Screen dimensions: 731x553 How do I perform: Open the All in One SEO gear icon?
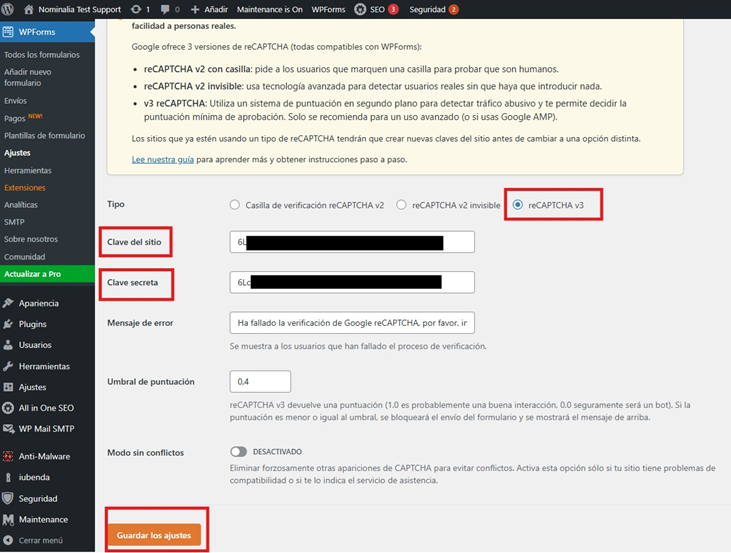click(8, 408)
